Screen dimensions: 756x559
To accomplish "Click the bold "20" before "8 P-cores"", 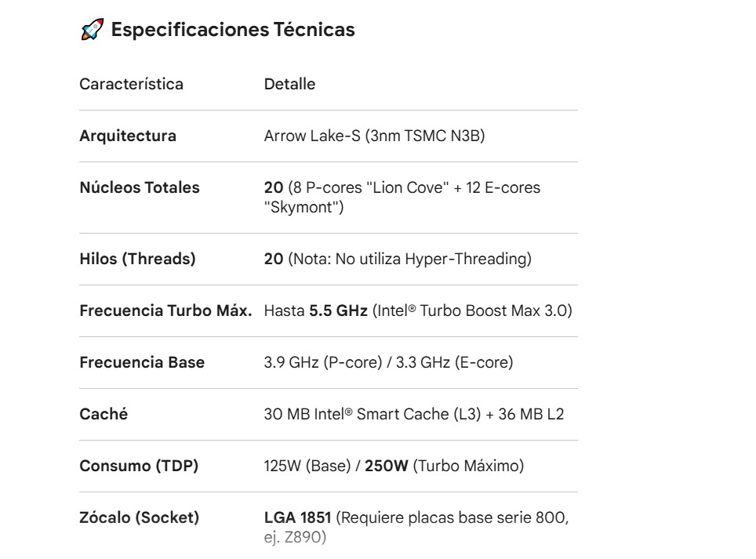I will (x=274, y=187).
